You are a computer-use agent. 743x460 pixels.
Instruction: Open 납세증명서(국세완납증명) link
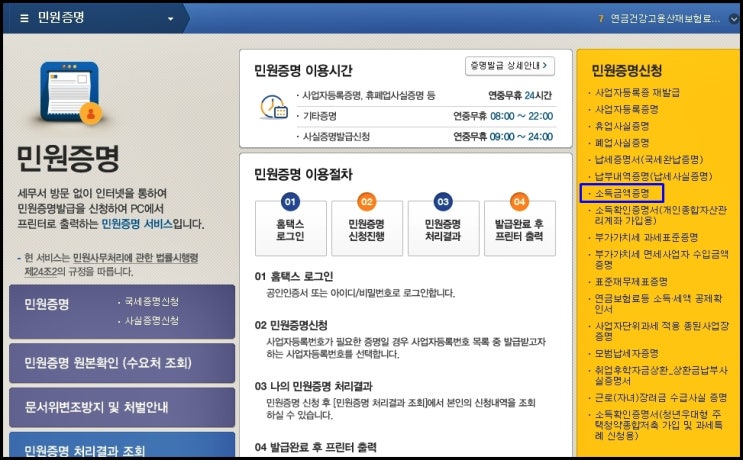[649, 159]
